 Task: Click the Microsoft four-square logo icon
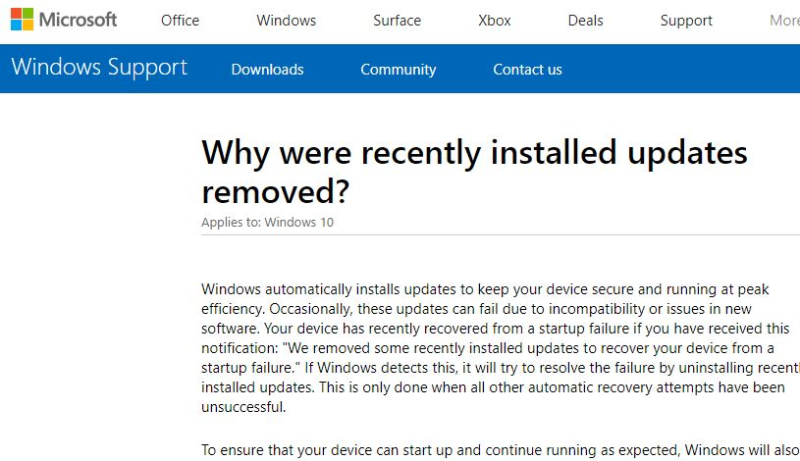pos(21,20)
